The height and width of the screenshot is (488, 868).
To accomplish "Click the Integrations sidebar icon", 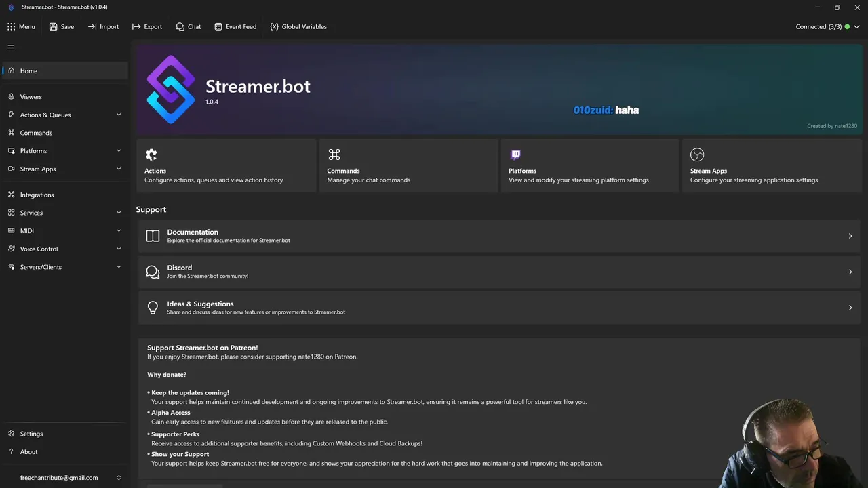I will point(11,195).
